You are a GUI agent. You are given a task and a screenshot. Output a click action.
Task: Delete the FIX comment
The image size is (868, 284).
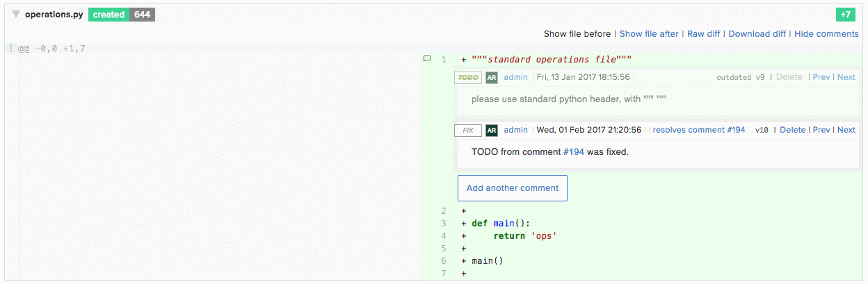click(792, 130)
